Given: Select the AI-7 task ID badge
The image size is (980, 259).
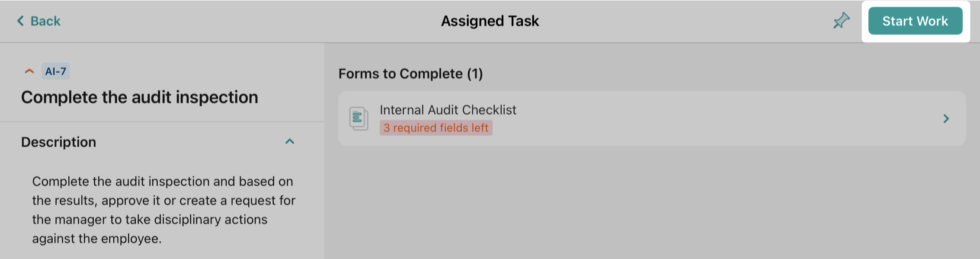Looking at the screenshot, I should point(56,71).
